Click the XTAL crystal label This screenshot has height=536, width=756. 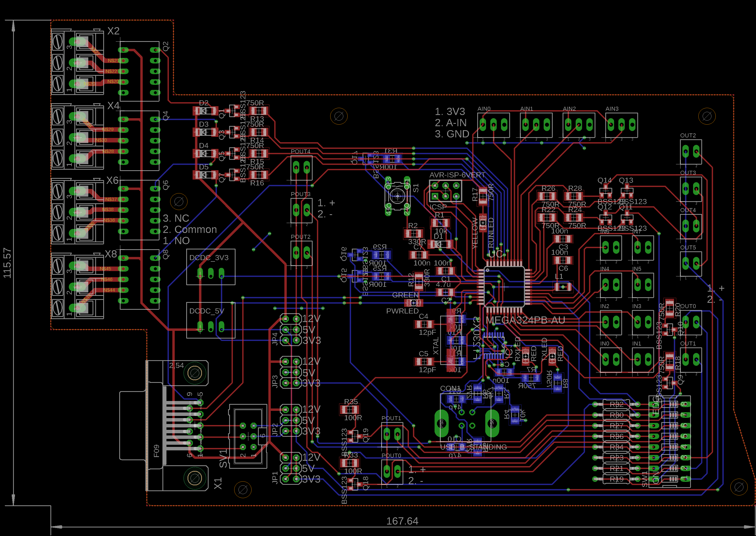[x=436, y=346]
